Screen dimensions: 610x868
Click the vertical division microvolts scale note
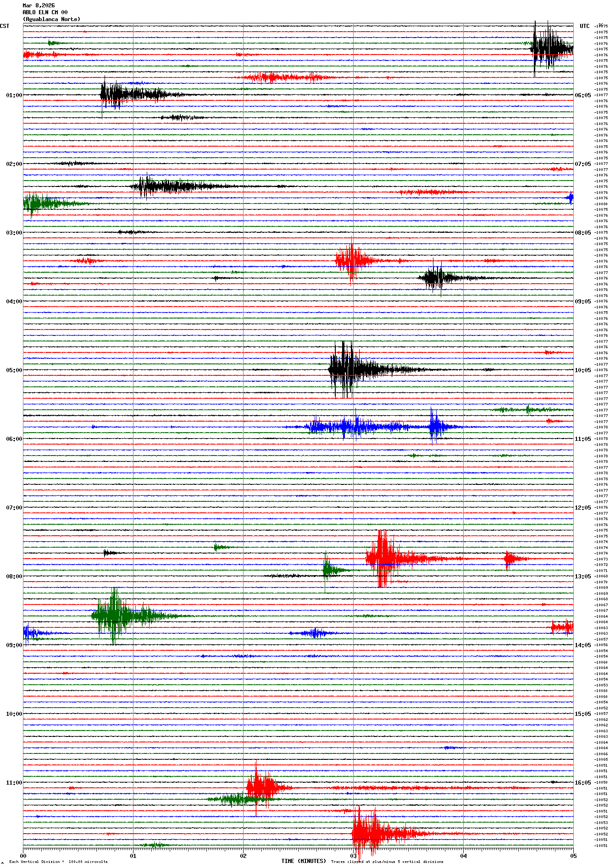click(x=58, y=862)
